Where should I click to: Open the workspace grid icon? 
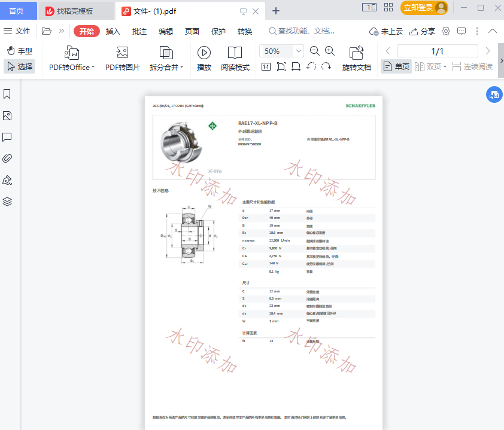click(x=388, y=7)
